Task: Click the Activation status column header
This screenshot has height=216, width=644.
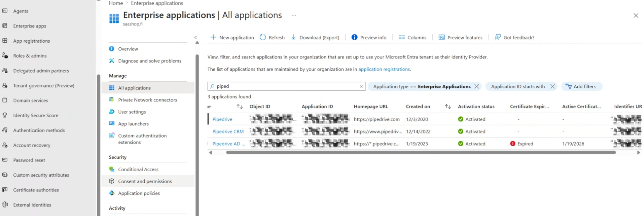Action: (x=476, y=106)
